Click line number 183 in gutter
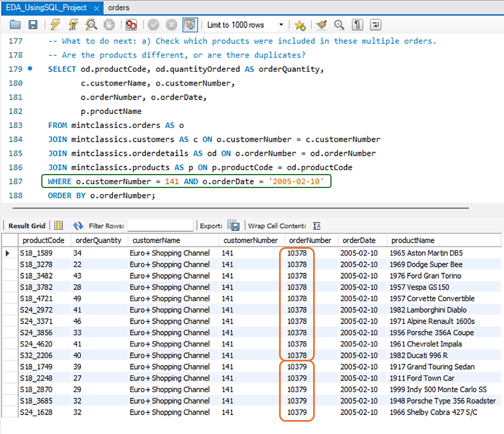The height and width of the screenshot is (434, 504). (16, 126)
